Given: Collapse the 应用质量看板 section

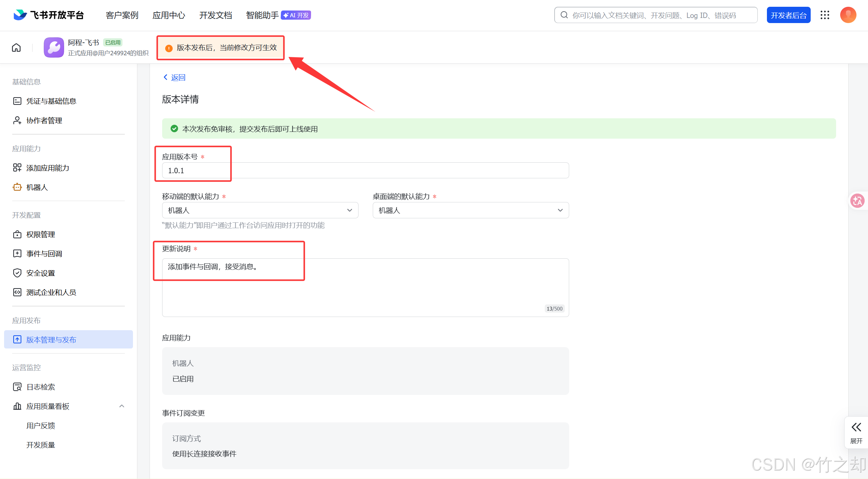Looking at the screenshot, I should 122,406.
